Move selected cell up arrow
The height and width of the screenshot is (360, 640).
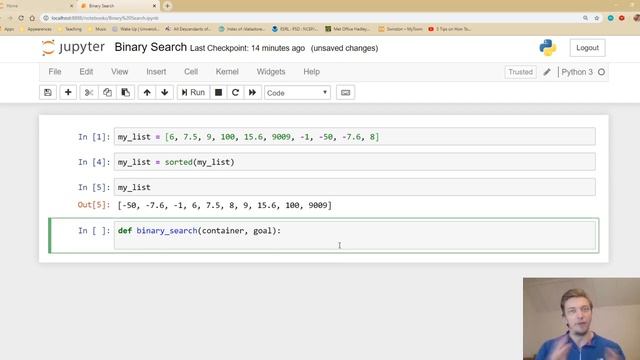coord(147,93)
